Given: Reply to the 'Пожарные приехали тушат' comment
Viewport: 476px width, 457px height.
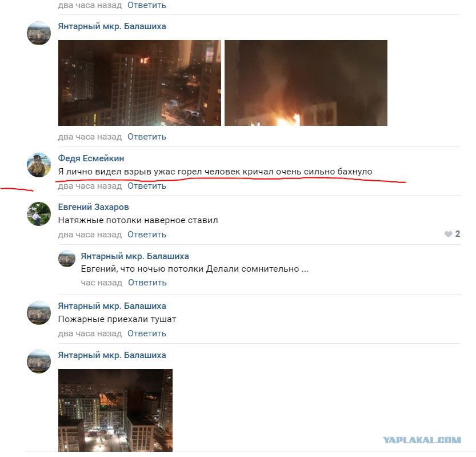Looking at the screenshot, I should click(x=147, y=333).
